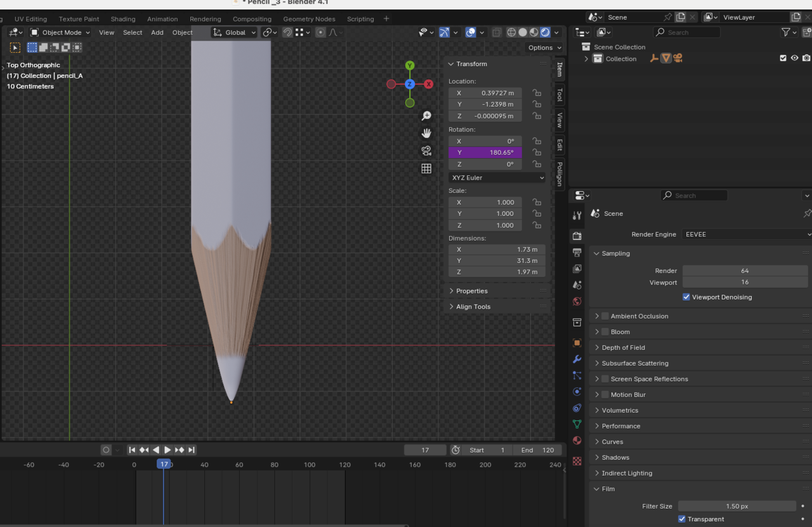Click the red X axis gizmo ball

tap(429, 84)
